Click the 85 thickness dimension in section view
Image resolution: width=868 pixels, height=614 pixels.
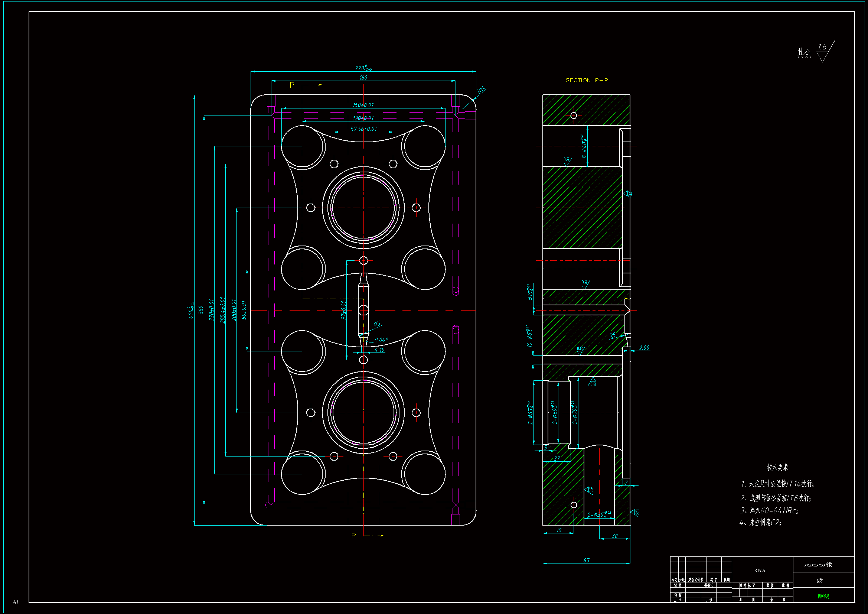coord(586,560)
